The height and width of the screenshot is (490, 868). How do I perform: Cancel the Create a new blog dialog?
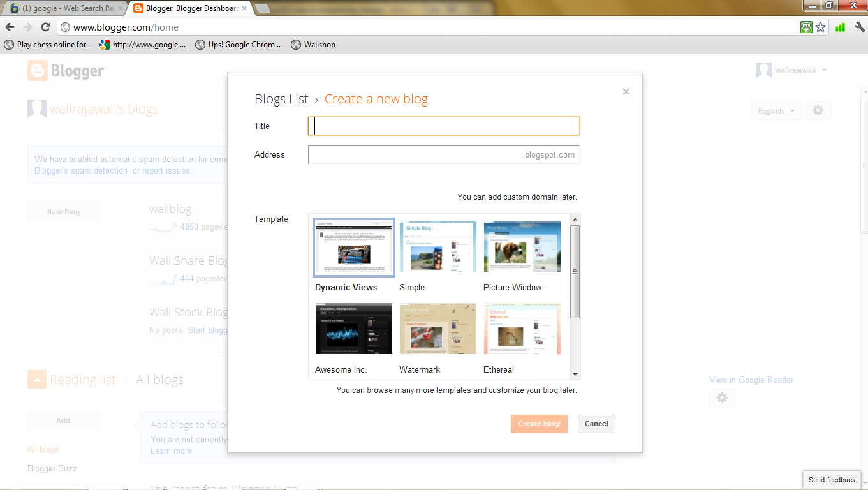point(596,424)
